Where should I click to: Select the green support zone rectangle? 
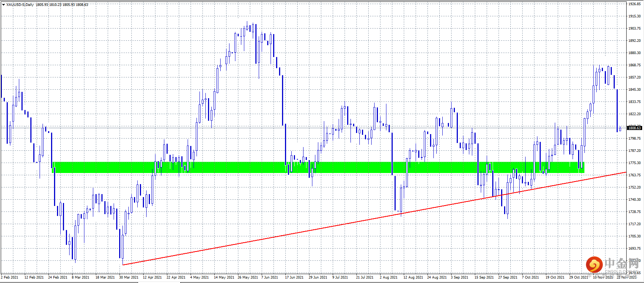(x=318, y=167)
